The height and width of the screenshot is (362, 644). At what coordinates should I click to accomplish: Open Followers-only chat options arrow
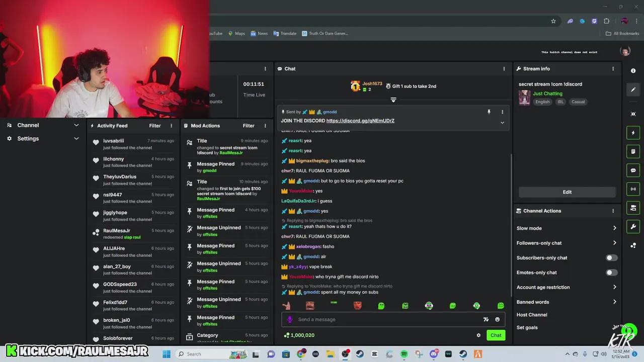tap(614, 243)
